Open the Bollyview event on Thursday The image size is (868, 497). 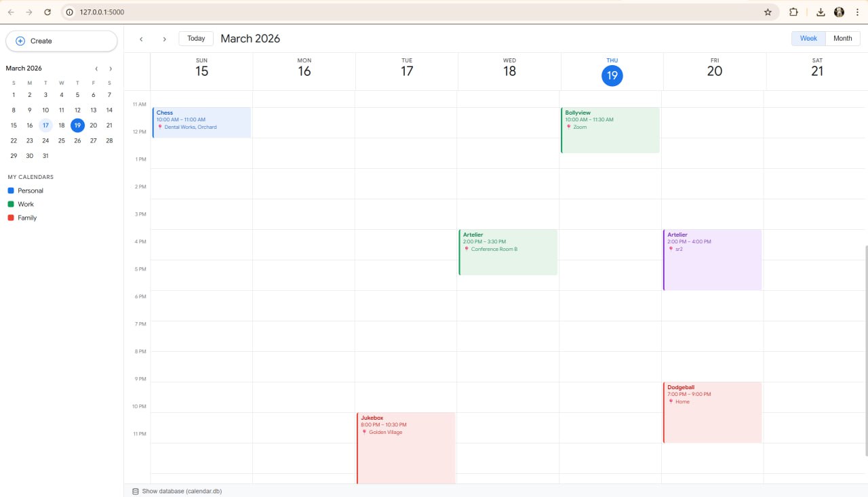point(610,130)
